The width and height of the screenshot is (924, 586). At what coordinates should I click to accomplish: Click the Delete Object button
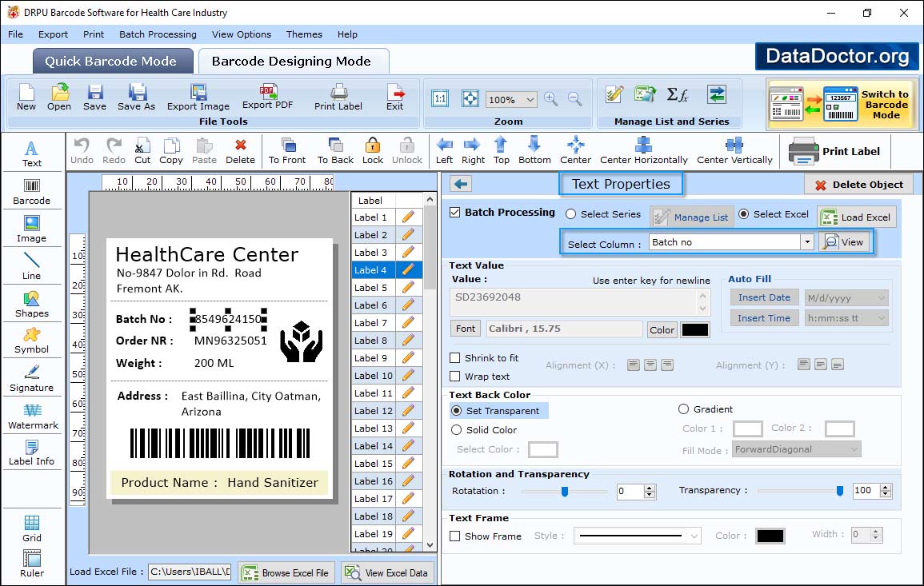coord(858,185)
